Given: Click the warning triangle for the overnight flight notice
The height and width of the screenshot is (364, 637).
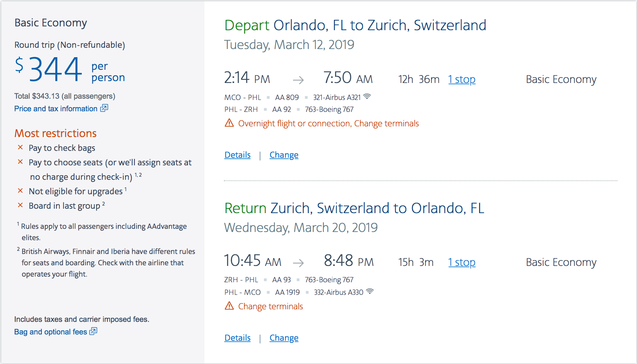Looking at the screenshot, I should pos(229,123).
